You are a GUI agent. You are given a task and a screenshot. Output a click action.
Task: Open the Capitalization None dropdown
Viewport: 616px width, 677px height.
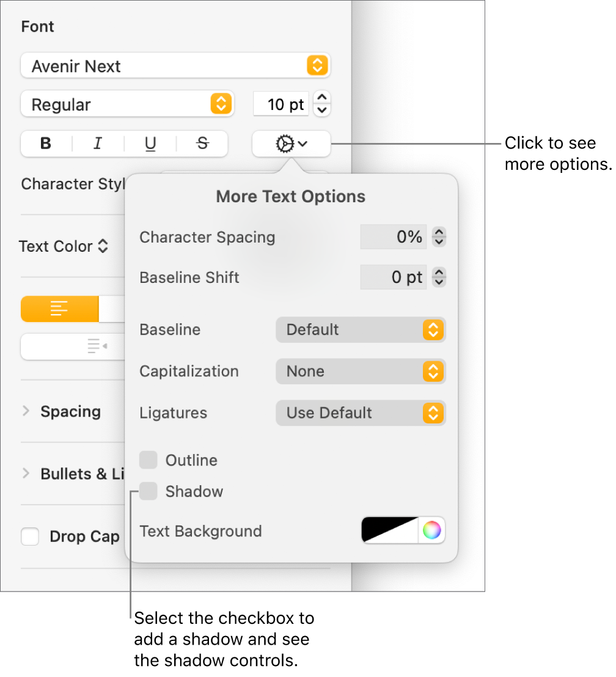[361, 371]
